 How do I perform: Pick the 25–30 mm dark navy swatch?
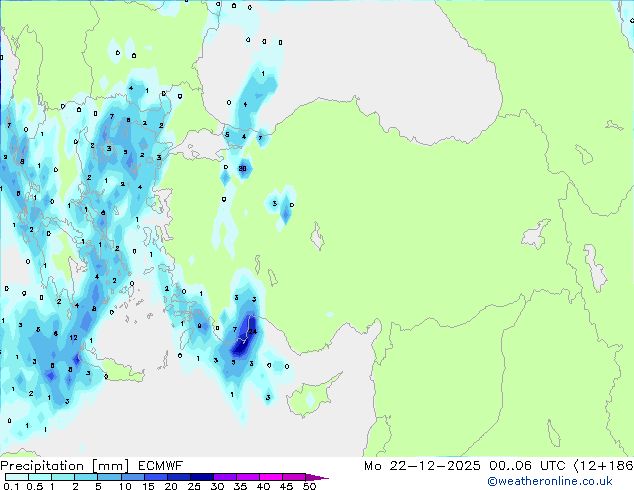pos(202,477)
